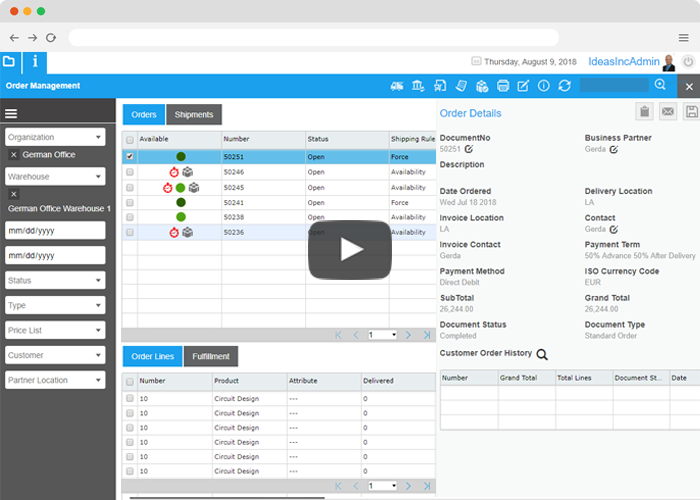Click the info circle icon in toolbar
Viewport: 700px width, 500px height.
point(543,86)
